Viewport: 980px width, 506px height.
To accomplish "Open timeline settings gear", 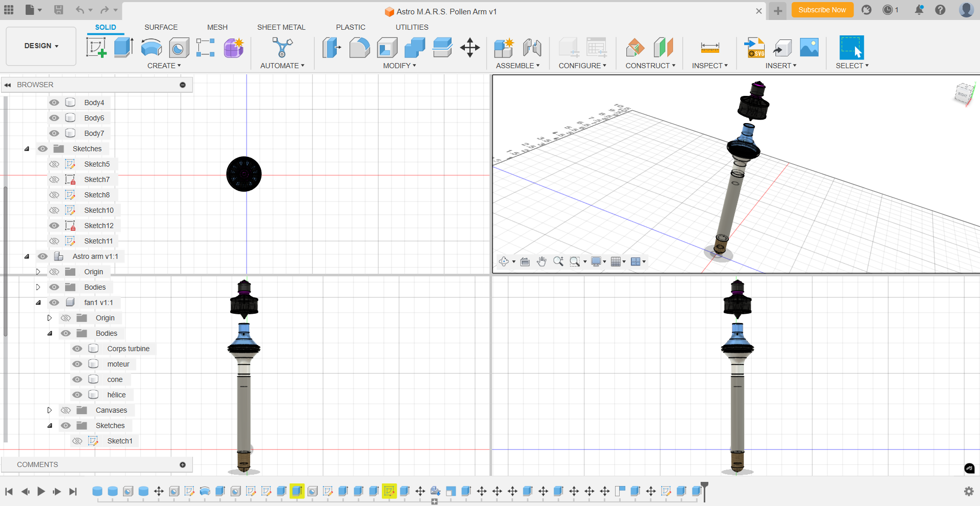I will 969,491.
